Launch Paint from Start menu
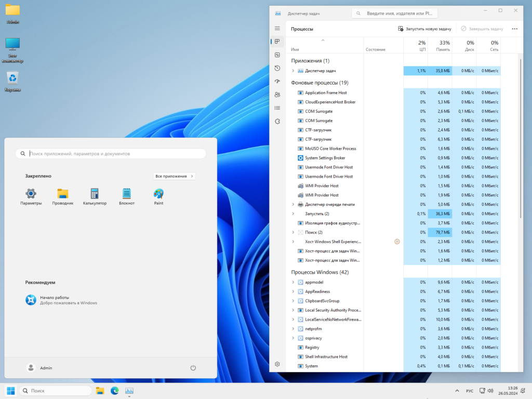 158,197
